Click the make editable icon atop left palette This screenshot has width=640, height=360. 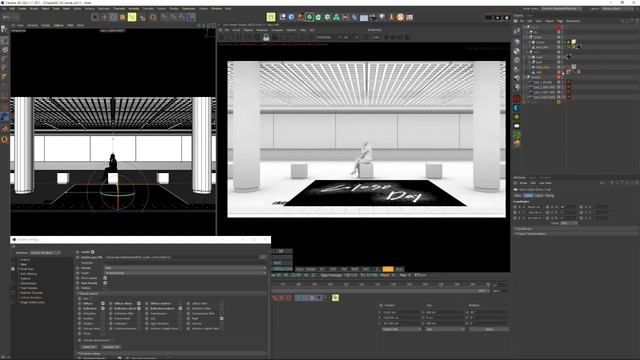(4, 29)
